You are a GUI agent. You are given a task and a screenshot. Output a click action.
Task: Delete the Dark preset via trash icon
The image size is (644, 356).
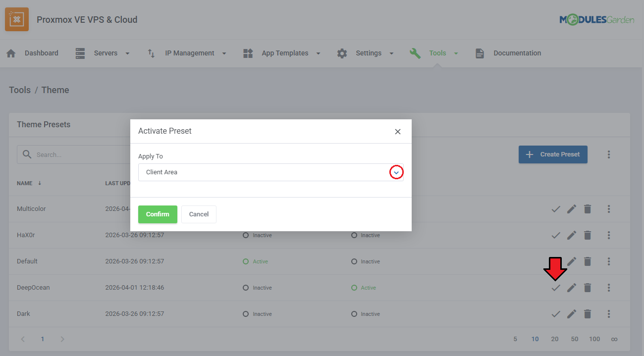(588, 314)
